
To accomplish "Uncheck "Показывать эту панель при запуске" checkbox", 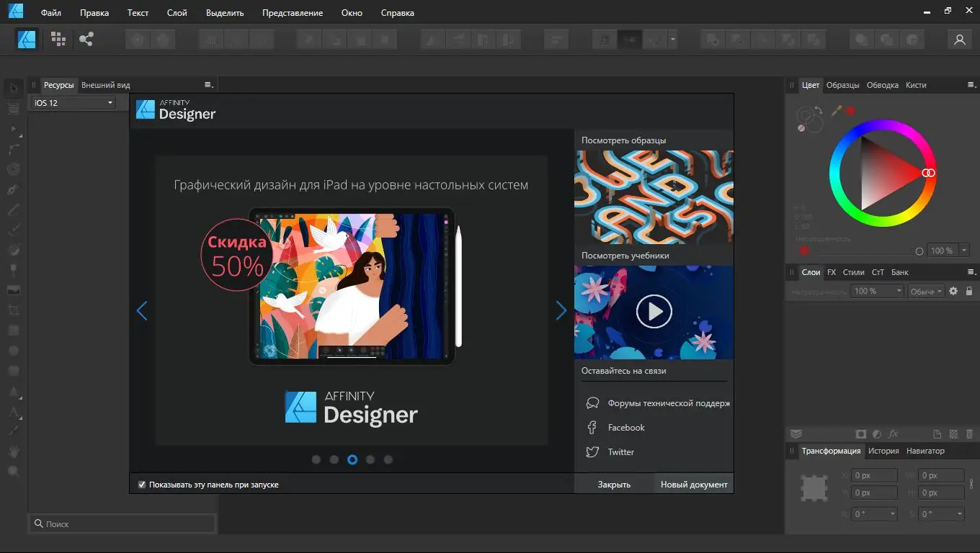I will coord(142,485).
